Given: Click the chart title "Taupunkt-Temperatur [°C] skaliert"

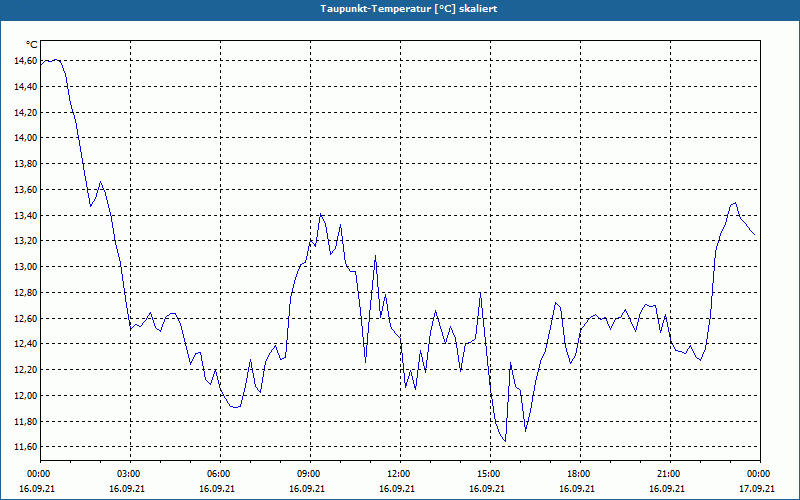Looking at the screenshot, I should point(409,9).
